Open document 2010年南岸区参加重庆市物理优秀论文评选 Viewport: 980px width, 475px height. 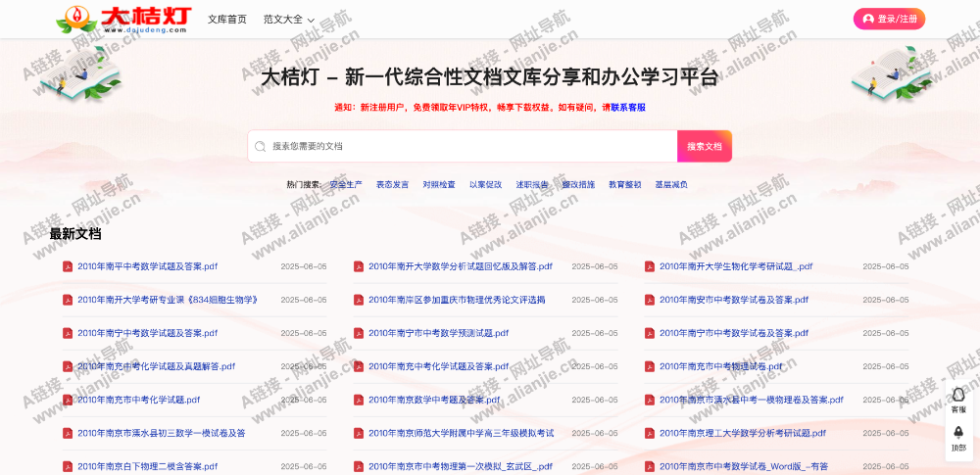(457, 300)
